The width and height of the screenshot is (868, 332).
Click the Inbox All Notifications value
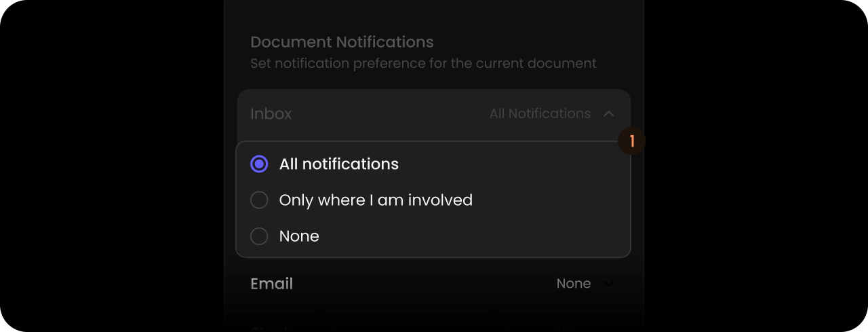click(540, 113)
